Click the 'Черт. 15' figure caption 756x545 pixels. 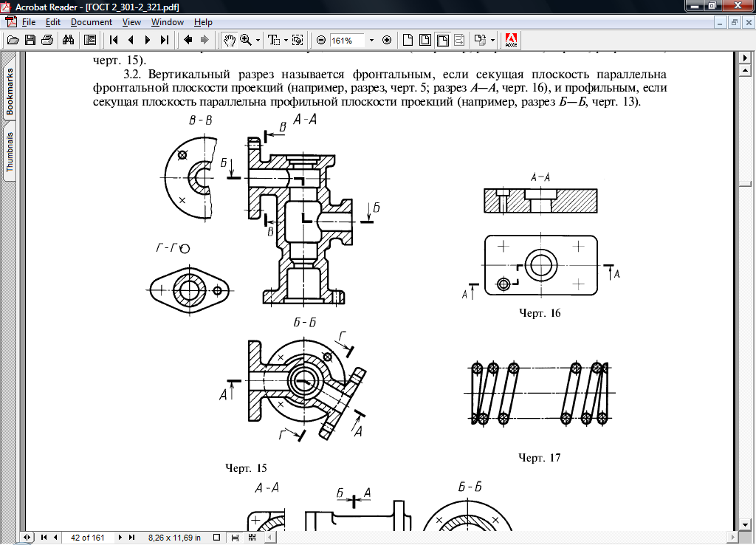click(246, 468)
